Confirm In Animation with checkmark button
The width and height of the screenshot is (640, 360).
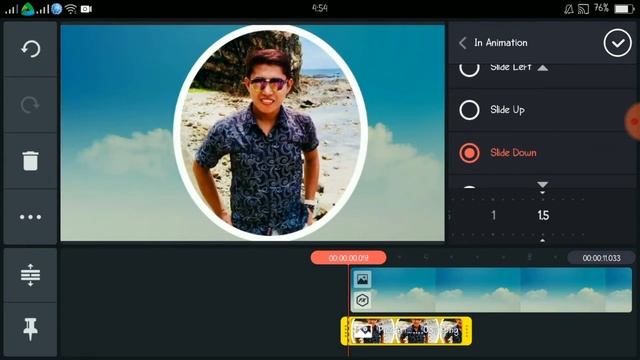tap(617, 43)
